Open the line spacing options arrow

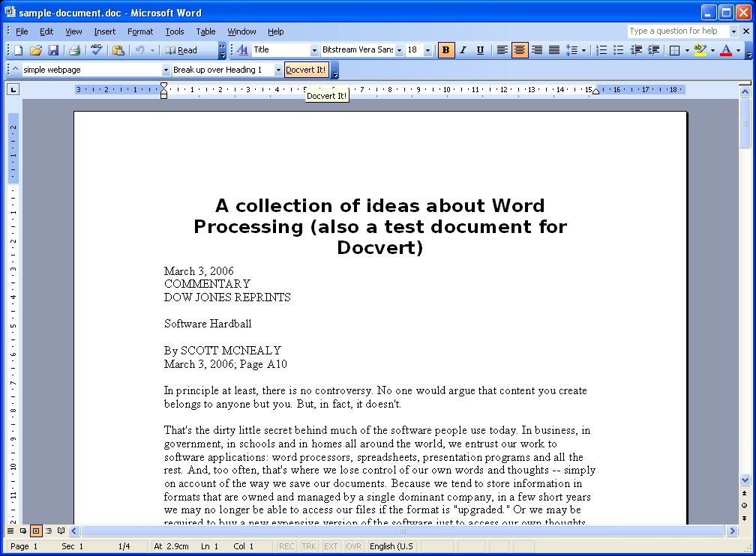point(583,50)
